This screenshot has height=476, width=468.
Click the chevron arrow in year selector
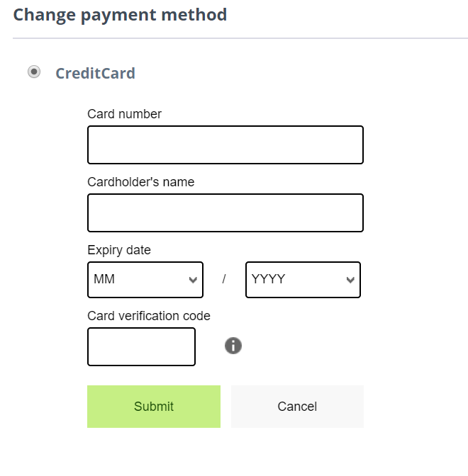(x=350, y=280)
